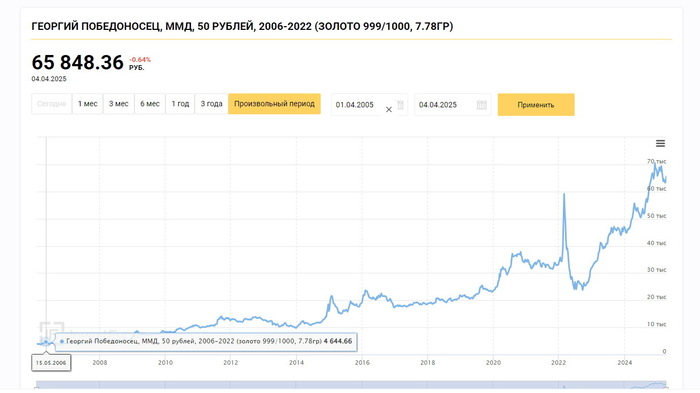The width and height of the screenshot is (700, 393).
Task: Click the tooltip value 4 644.66
Action: (x=338, y=341)
